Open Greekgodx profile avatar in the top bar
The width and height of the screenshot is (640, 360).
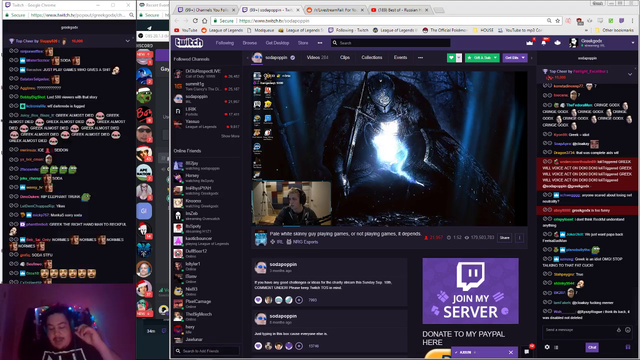(574, 42)
